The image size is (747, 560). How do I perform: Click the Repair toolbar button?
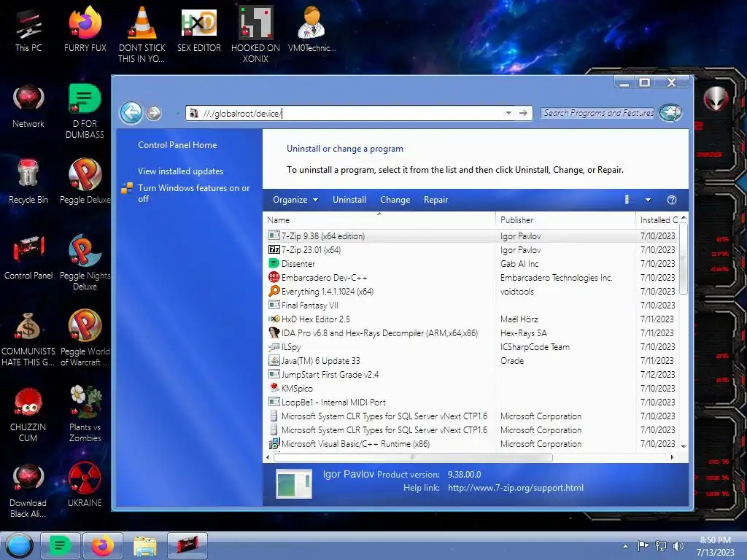pyautogui.click(x=436, y=200)
